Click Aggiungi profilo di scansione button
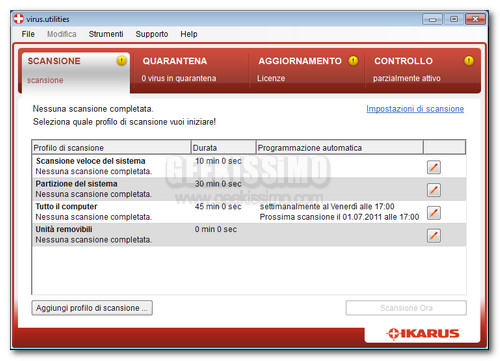500x361 pixels. (x=92, y=308)
